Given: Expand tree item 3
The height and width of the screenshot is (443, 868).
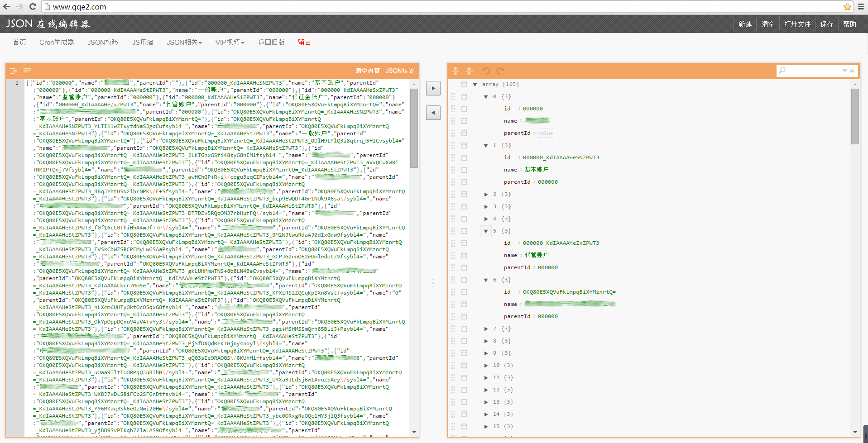Looking at the screenshot, I should click(486, 207).
